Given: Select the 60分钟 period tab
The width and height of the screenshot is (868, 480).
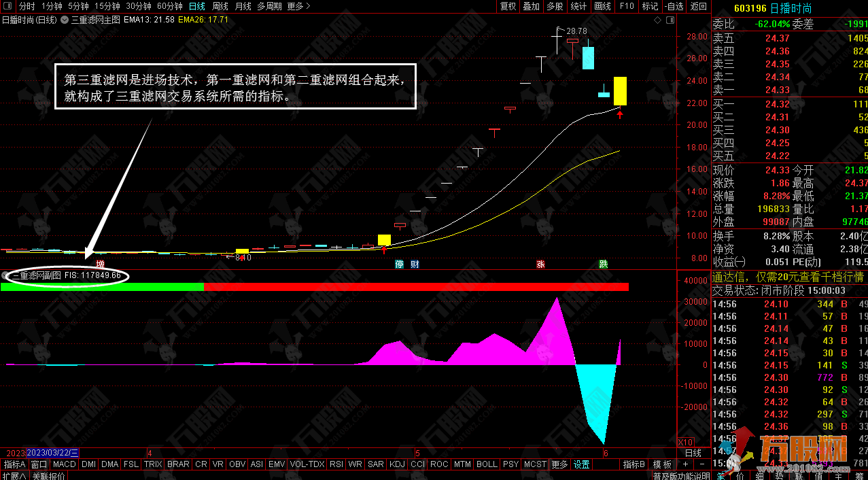Looking at the screenshot, I should tap(170, 6).
